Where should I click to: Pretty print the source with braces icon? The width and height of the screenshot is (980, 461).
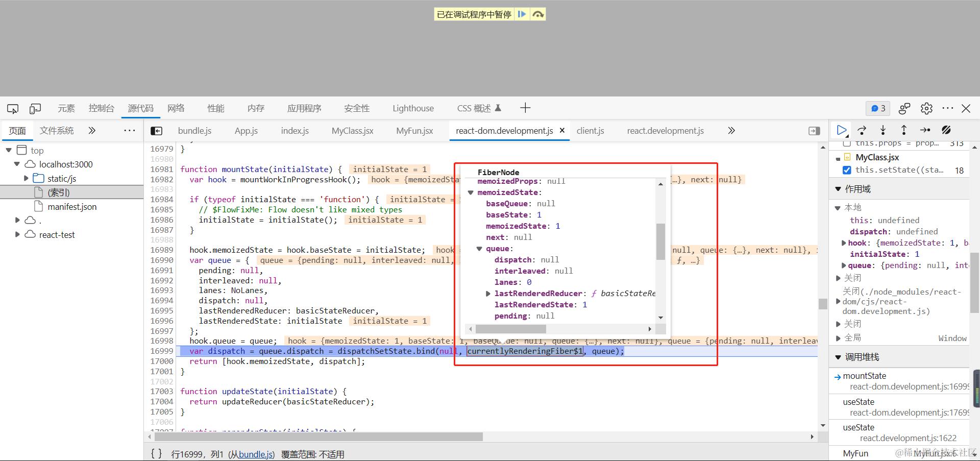coord(157,453)
